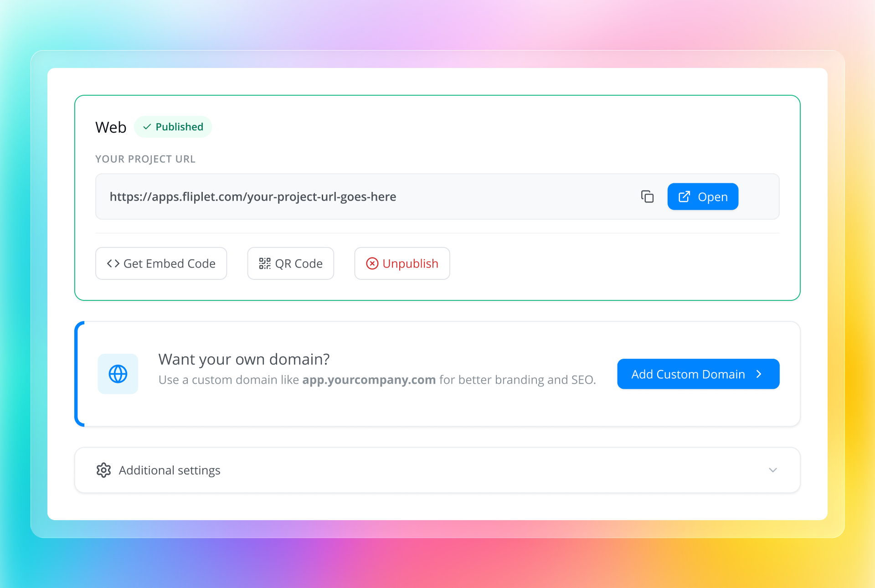Click the Get Embed Code button
Viewport: 875px width, 588px height.
tap(161, 263)
